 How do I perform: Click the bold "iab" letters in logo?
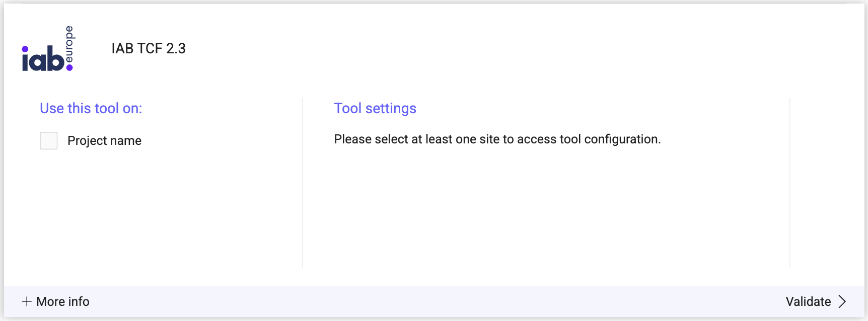(x=43, y=59)
